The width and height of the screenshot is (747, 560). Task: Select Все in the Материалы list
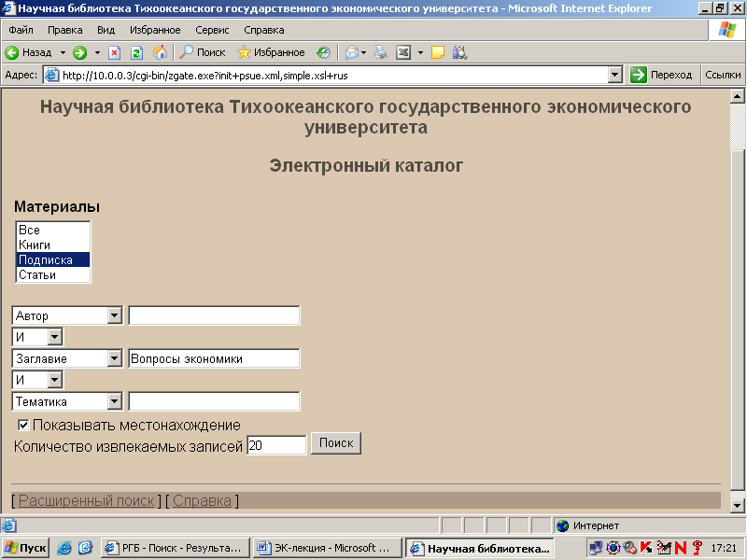[x=53, y=230]
